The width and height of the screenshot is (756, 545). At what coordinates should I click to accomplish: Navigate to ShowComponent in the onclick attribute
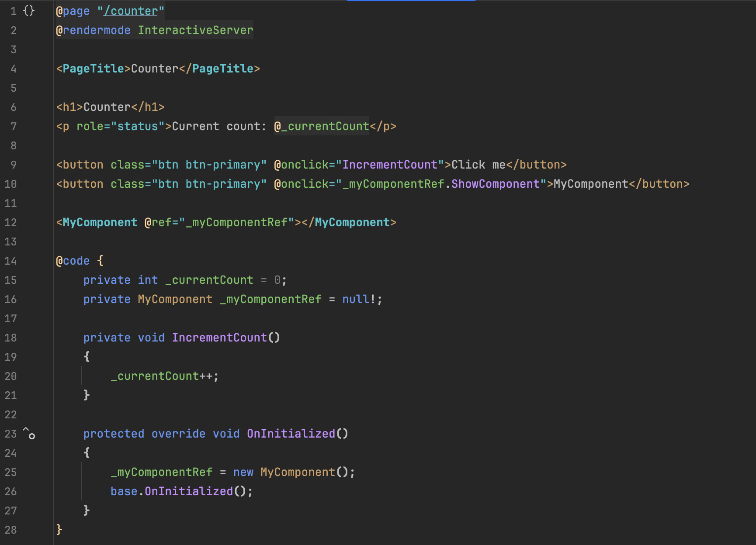(495, 184)
